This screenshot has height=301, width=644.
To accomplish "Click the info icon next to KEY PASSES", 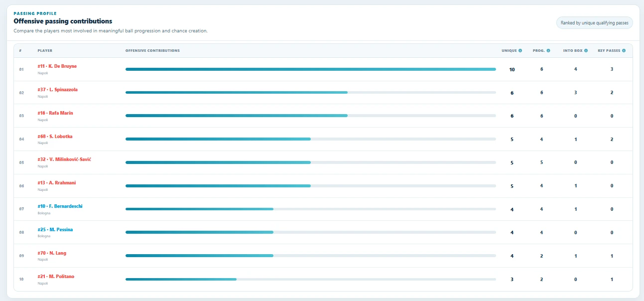I will 624,51.
